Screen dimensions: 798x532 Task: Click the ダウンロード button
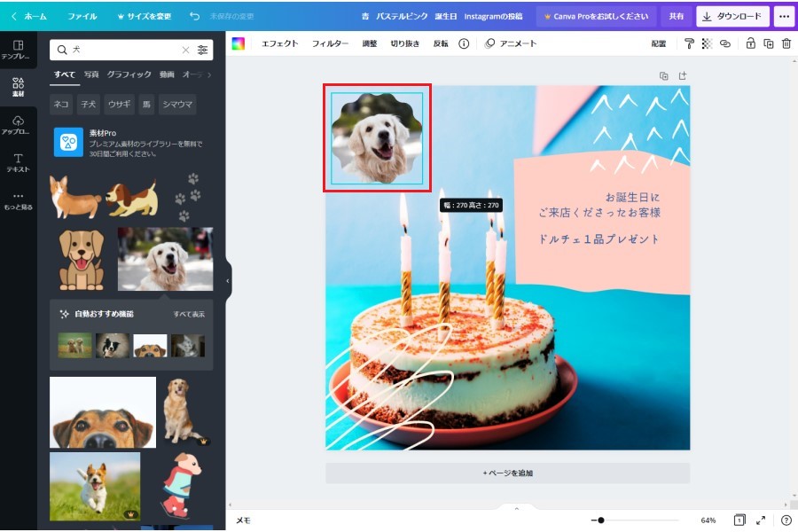point(732,16)
